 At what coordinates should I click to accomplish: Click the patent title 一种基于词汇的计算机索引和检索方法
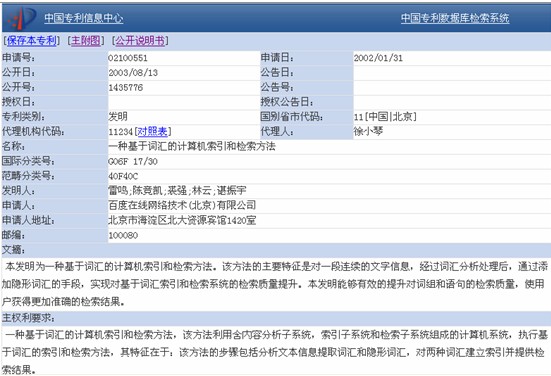192,146
